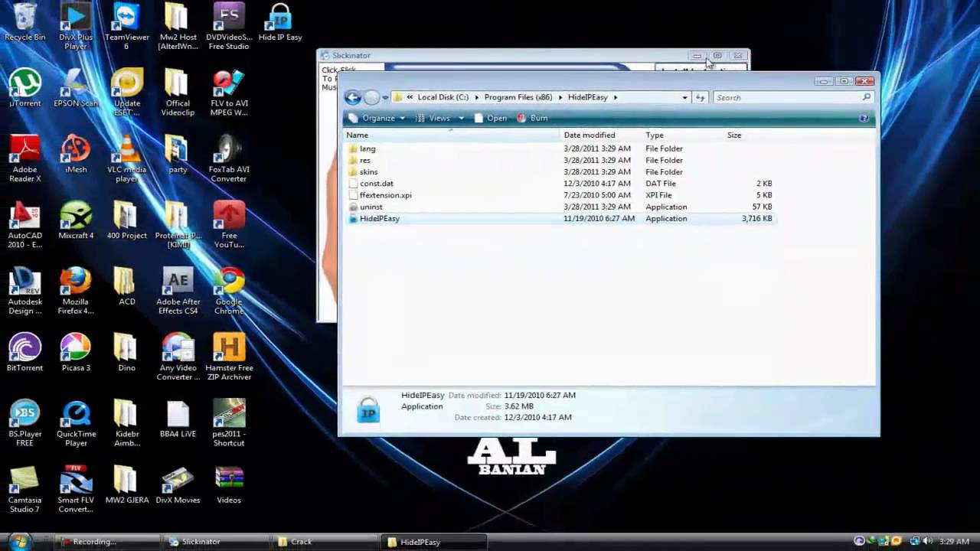Image resolution: width=980 pixels, height=551 pixels.
Task: Select the Hide IP Easy desktop shortcut
Action: 280,22
